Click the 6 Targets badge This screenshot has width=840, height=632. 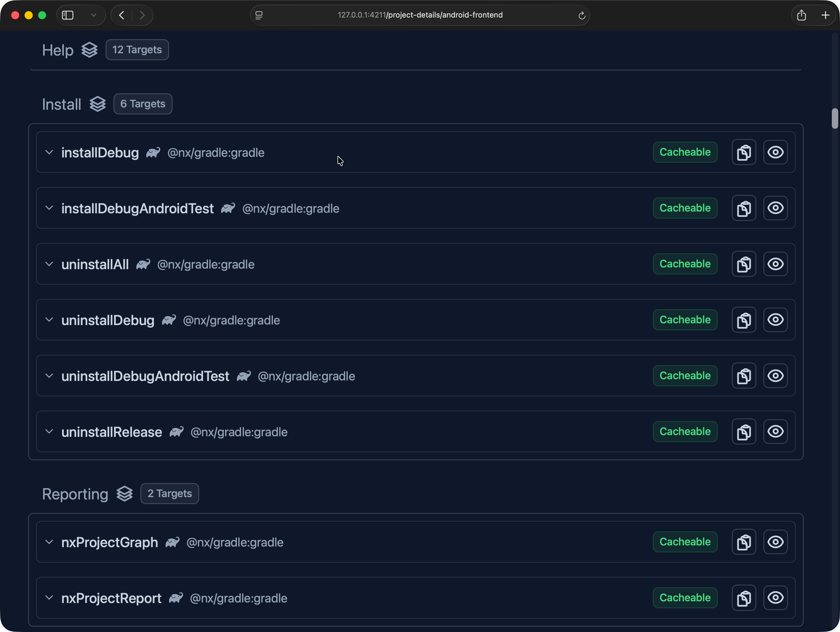tap(143, 104)
